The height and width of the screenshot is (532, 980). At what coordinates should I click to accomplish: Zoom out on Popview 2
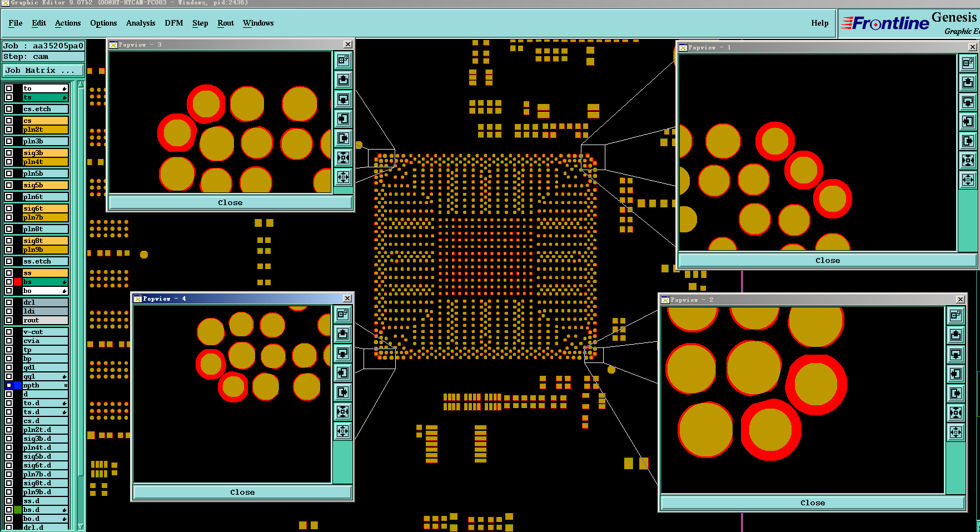(956, 432)
